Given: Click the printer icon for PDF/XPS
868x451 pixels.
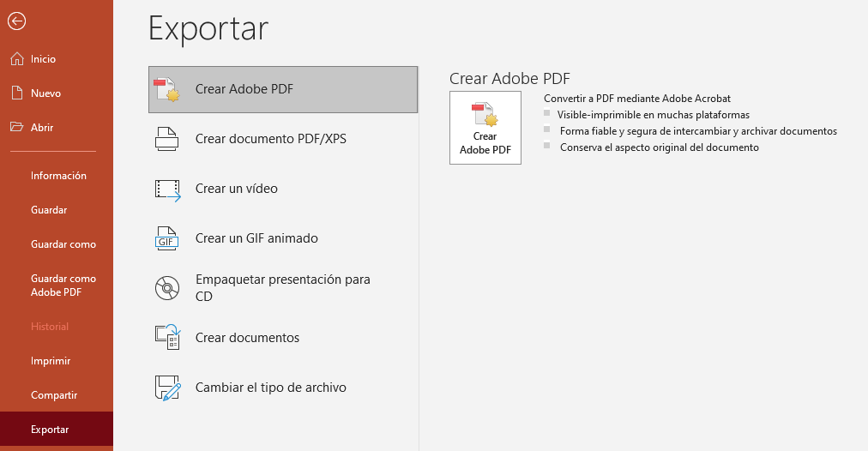Looking at the screenshot, I should coord(166,139).
